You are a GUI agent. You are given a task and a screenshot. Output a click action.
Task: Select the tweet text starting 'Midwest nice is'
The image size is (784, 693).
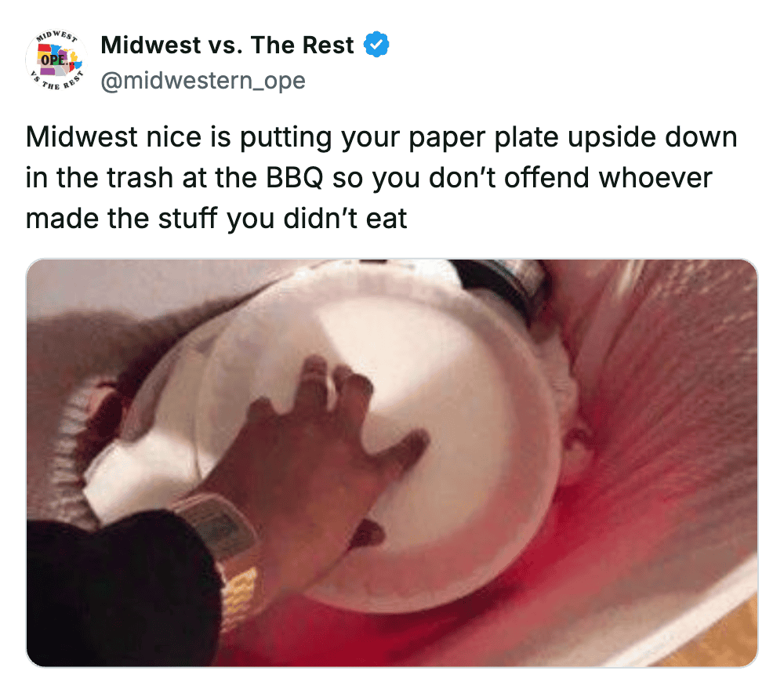pyautogui.click(x=381, y=177)
